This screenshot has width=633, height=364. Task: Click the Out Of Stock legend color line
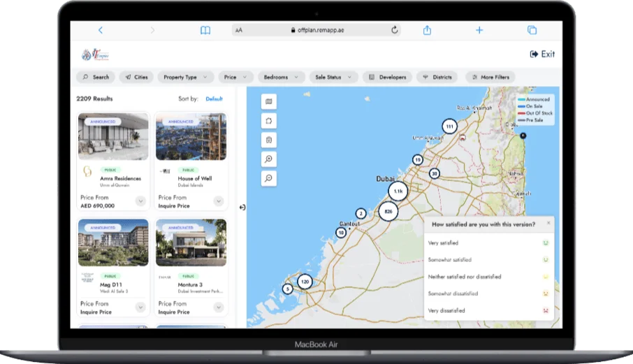click(522, 113)
